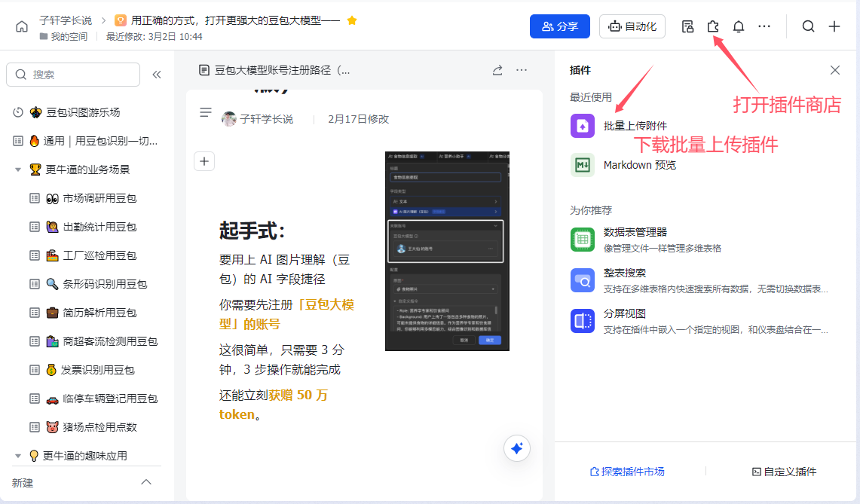
Task: Click the table icon beside 市场调研用豆包
Action: click(x=35, y=198)
